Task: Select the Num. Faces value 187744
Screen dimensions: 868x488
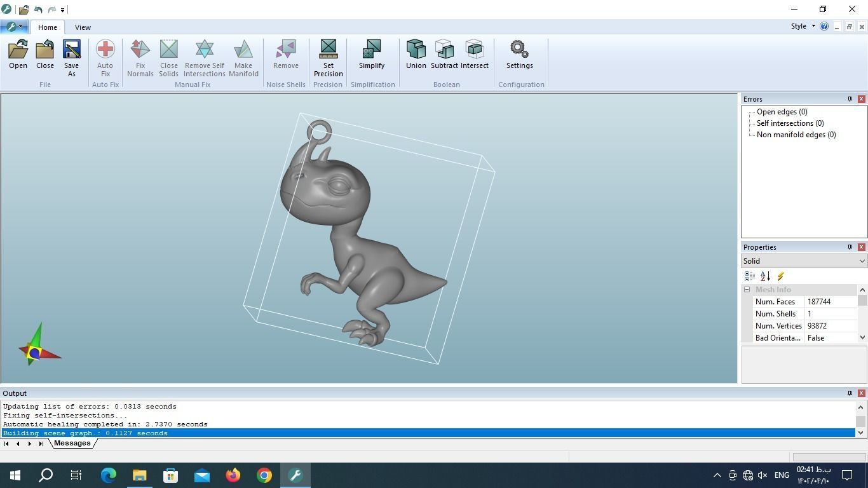Action: point(831,302)
